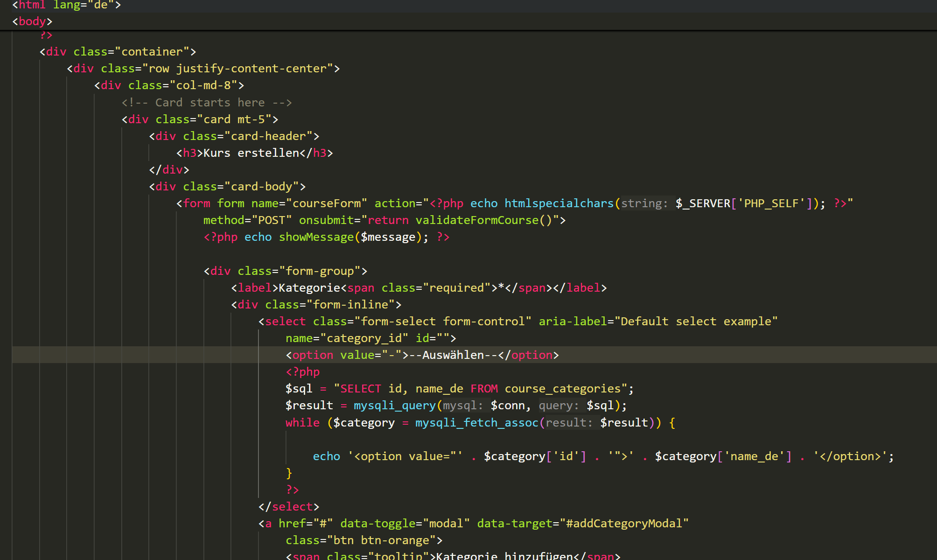This screenshot has height=560, width=937.
Task: Click the mysqli_query function name
Action: (394, 406)
